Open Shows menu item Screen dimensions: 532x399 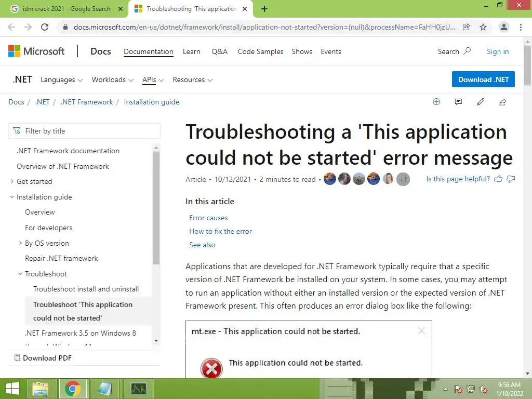(302, 51)
